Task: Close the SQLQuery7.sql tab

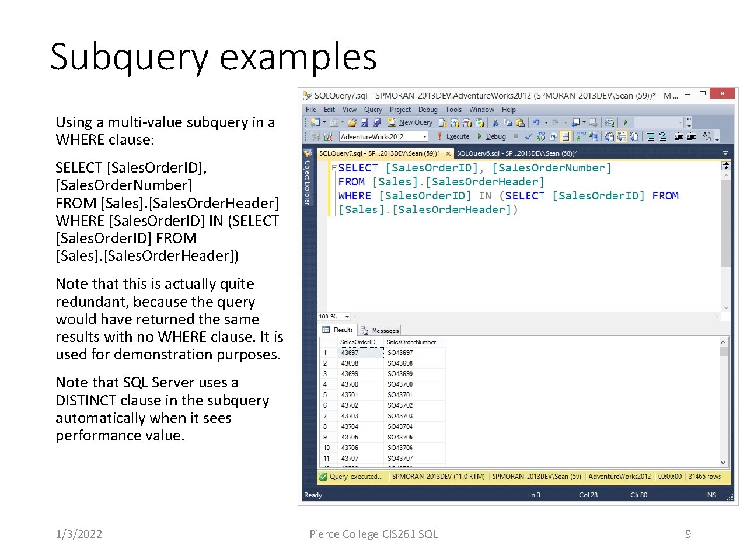Action: [x=448, y=154]
